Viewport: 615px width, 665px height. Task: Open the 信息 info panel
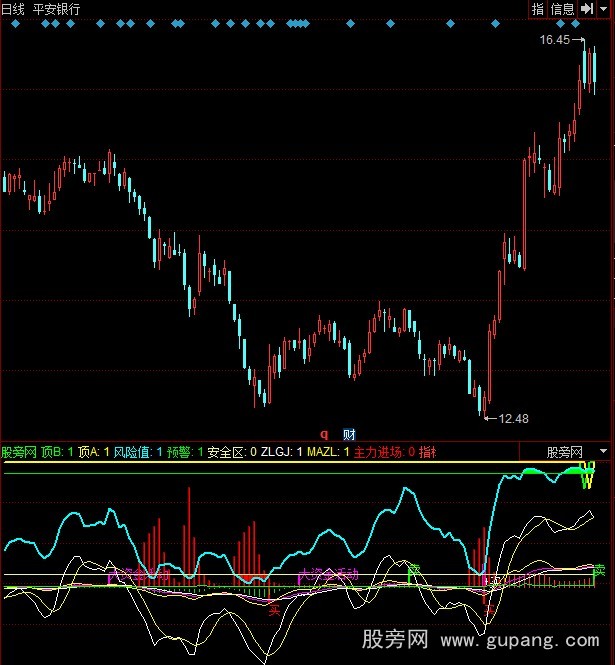tap(562, 9)
